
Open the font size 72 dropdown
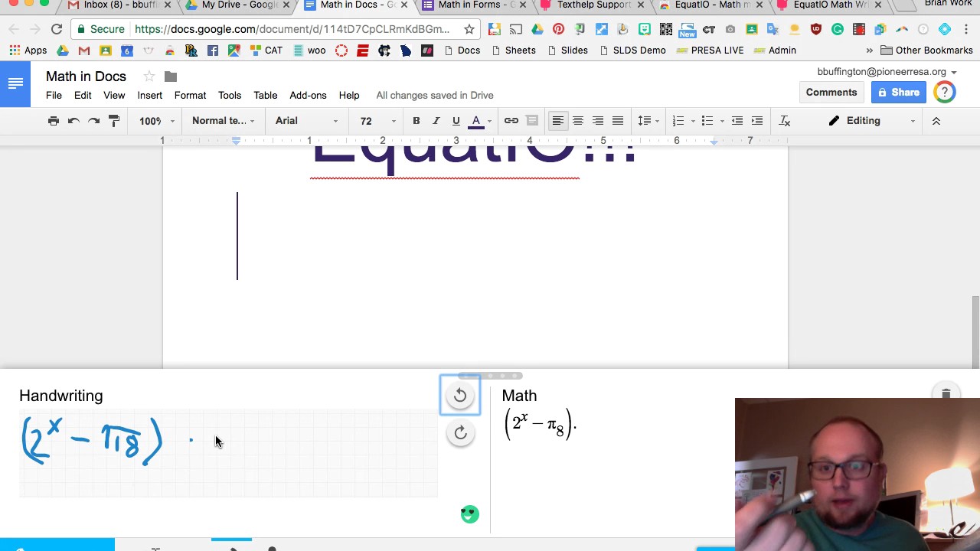tap(378, 121)
